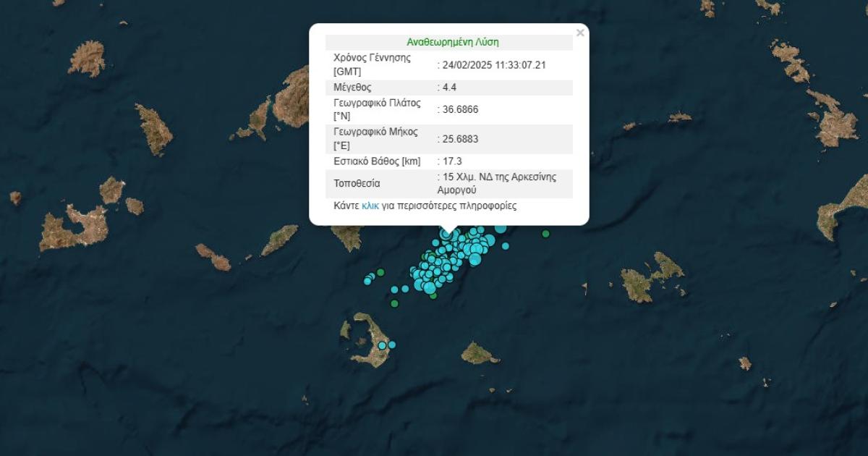Select the southernmost green marker above Santorini
Image resolution: width=868 pixels, height=456 pixels.
[x=394, y=303]
